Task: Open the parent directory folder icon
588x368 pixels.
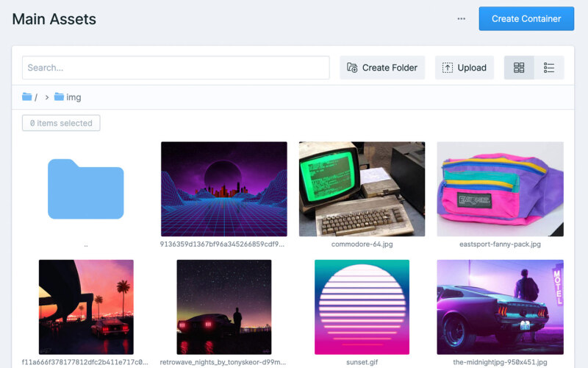Action: [86, 189]
